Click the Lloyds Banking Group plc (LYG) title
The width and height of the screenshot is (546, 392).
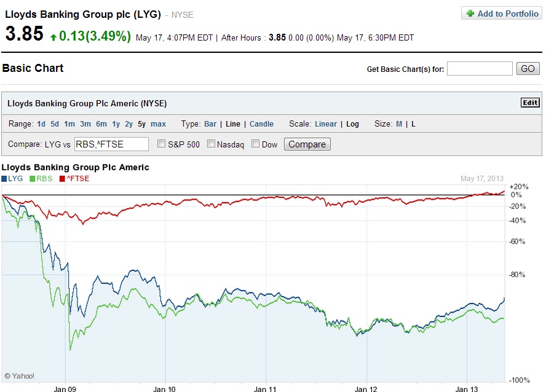83,14
